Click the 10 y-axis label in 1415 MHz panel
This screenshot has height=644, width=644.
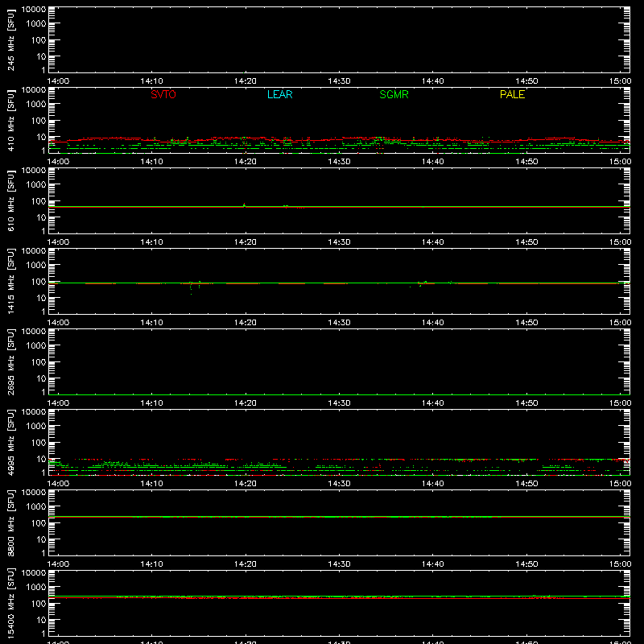point(42,298)
